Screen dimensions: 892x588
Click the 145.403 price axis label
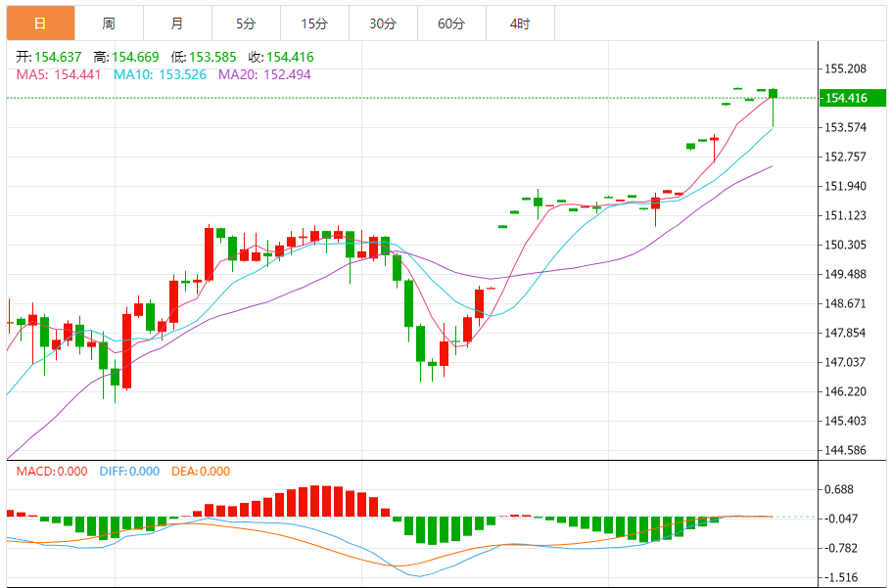point(845,421)
